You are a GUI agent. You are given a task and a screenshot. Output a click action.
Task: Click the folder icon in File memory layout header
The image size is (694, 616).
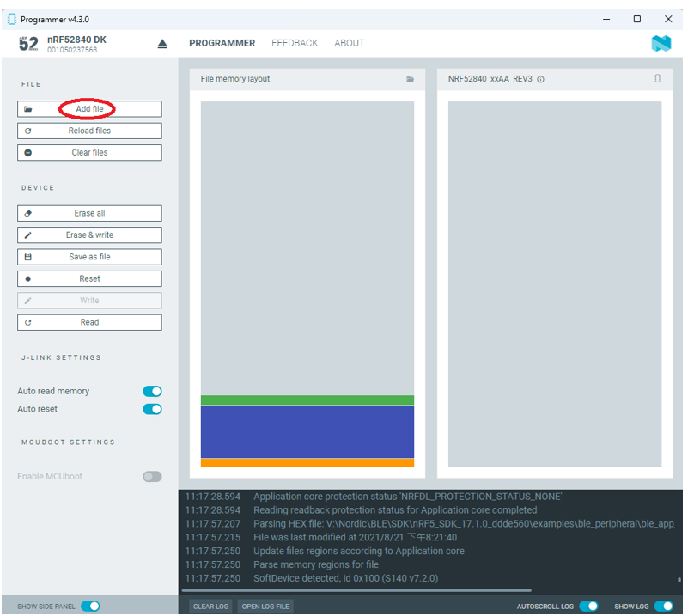(410, 79)
